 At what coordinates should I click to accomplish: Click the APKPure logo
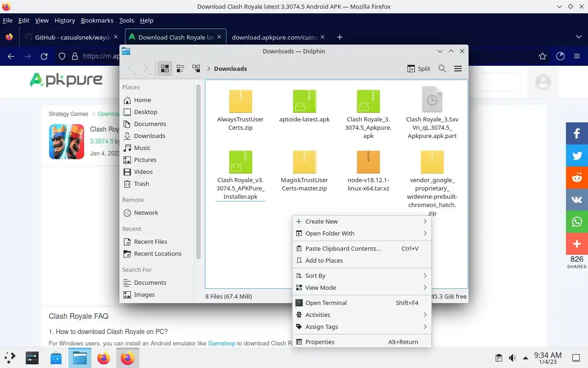(66, 80)
